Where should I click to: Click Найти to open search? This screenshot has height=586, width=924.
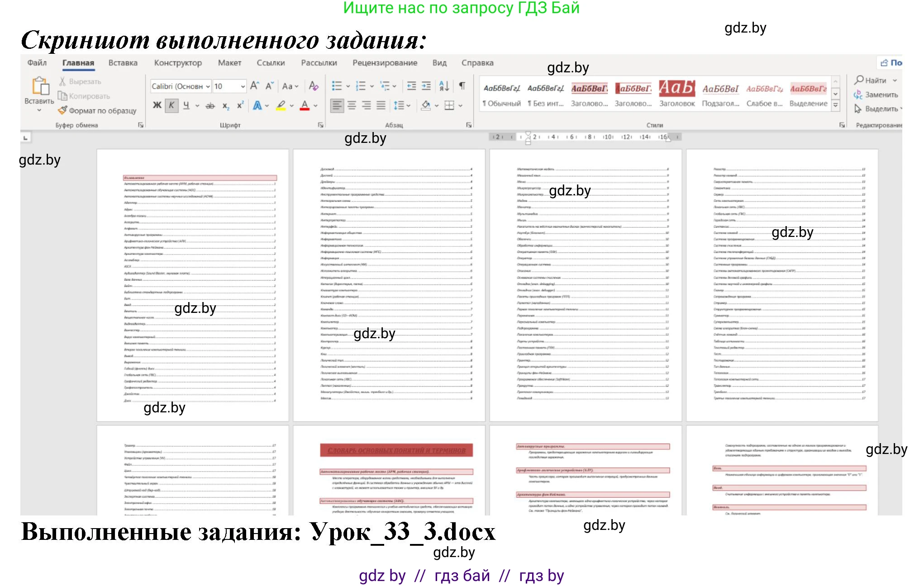click(x=874, y=80)
